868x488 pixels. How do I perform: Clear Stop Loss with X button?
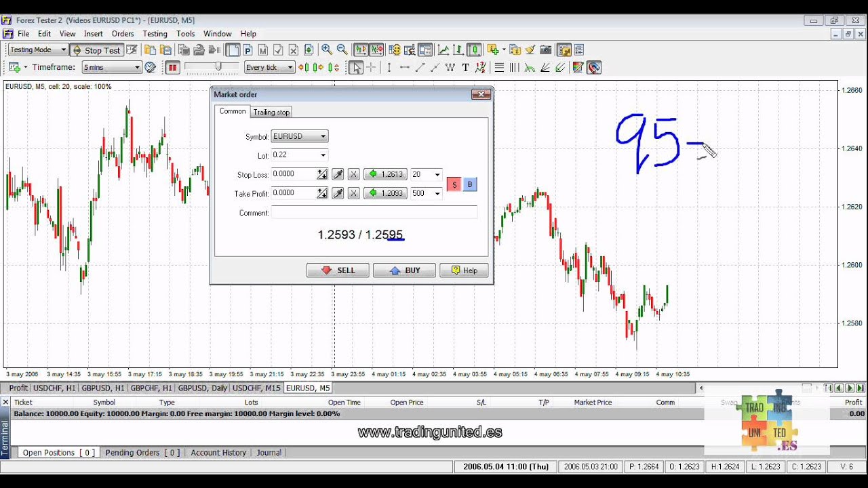pos(353,174)
